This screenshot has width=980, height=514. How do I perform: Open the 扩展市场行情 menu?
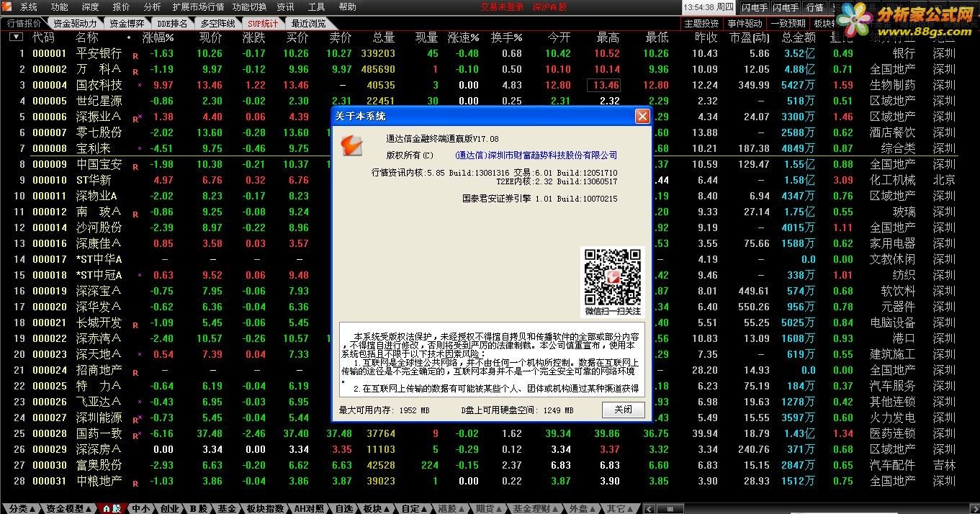point(198,6)
